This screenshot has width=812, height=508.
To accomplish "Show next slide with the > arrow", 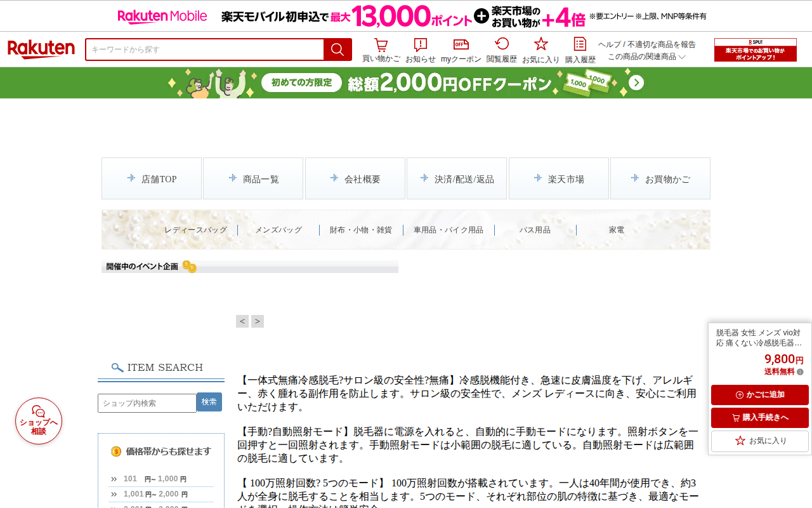I will click(258, 321).
